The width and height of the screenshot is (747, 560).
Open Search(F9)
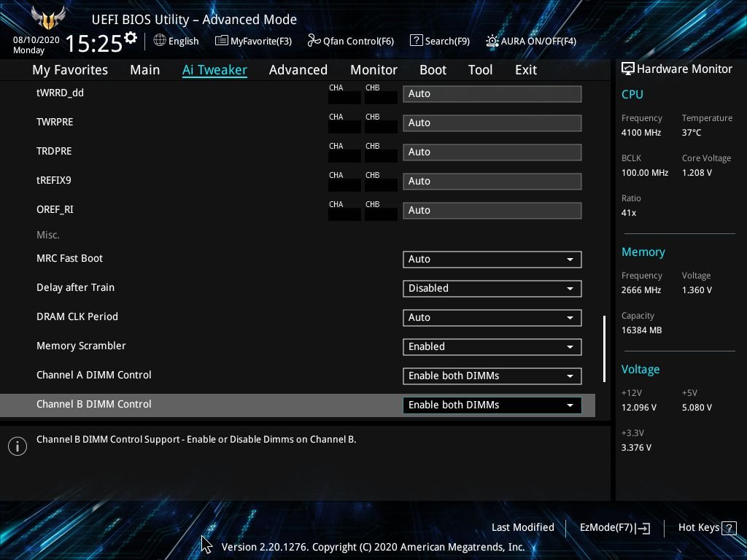(x=440, y=41)
